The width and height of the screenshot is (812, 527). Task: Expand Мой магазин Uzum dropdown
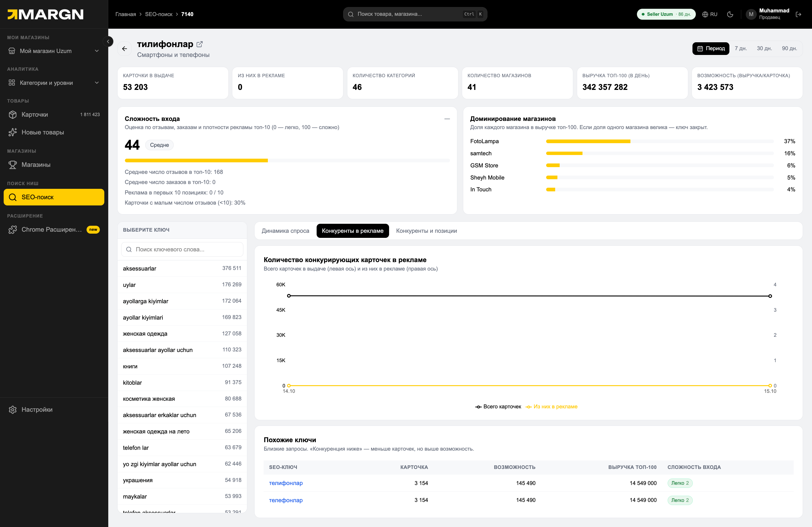click(54, 51)
